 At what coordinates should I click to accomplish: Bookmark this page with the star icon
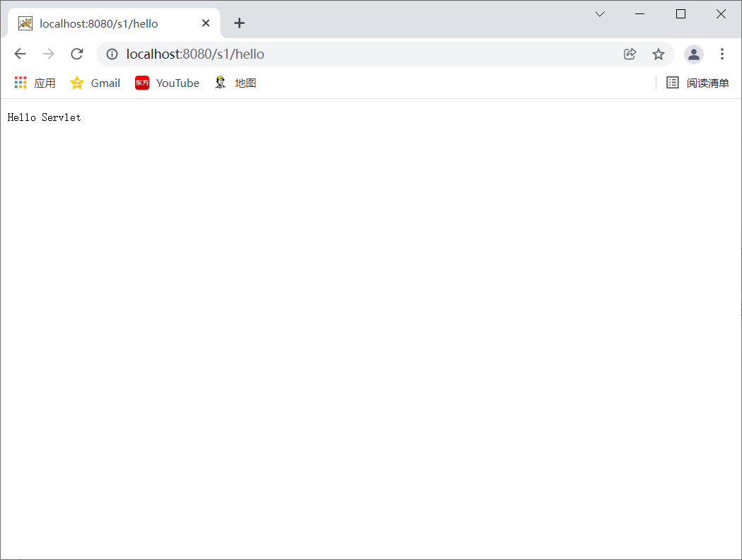(659, 54)
